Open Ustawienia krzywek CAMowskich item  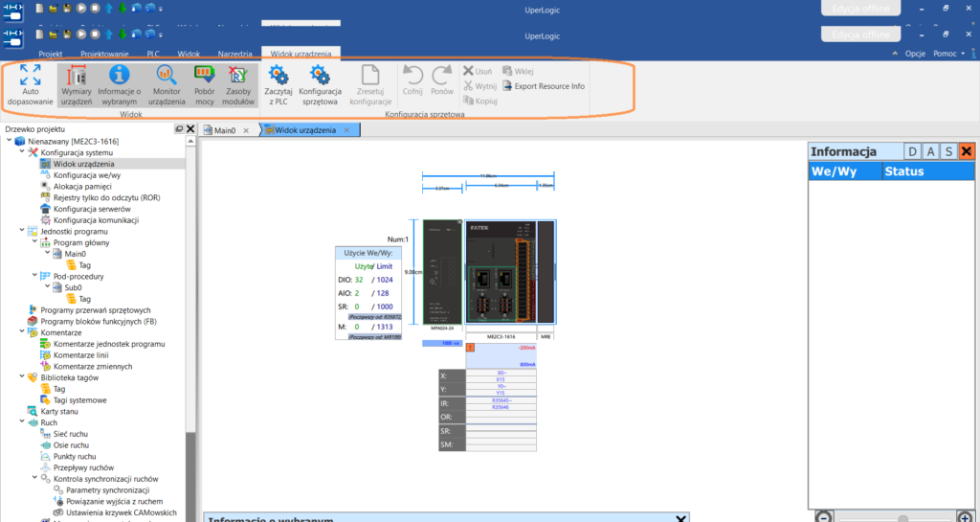pos(122,512)
